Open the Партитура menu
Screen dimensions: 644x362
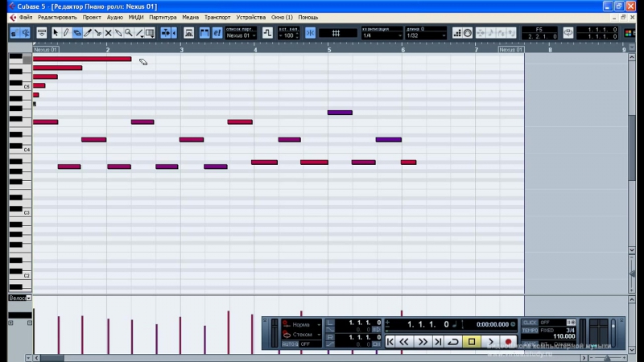pos(163,18)
